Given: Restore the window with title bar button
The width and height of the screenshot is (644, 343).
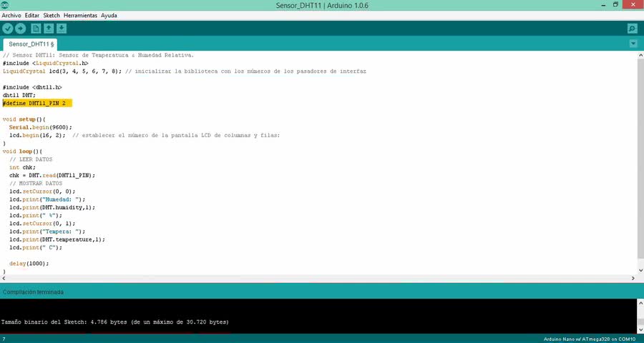Looking at the screenshot, I should click(615, 4).
